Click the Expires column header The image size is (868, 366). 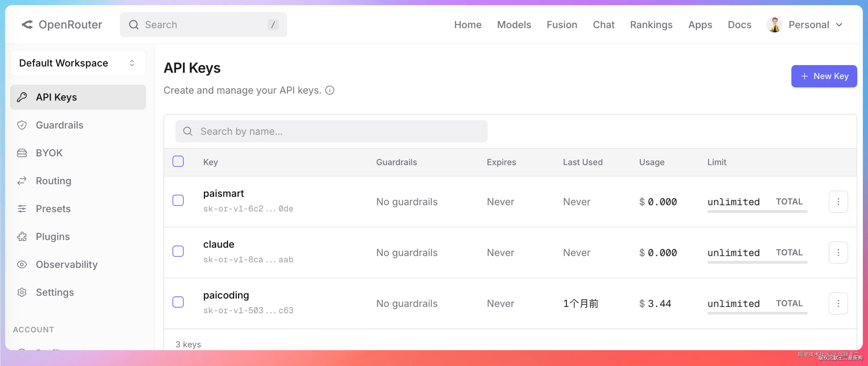point(501,162)
